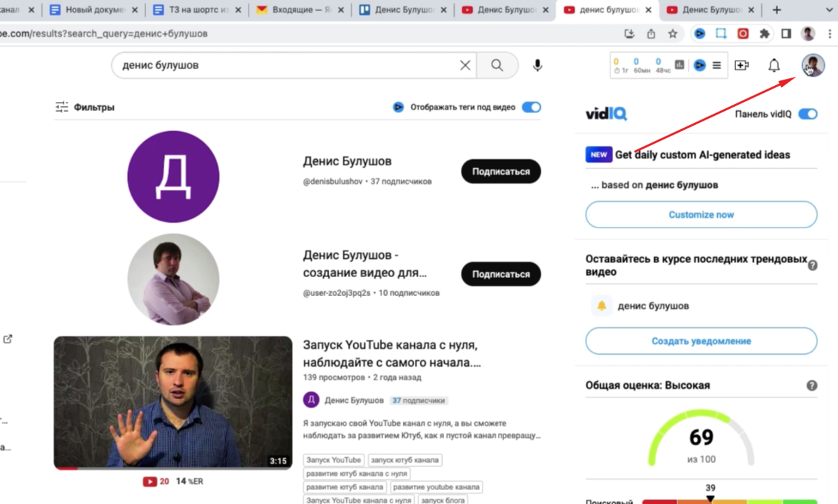Subscribe to @denisbulushov channel
838x504 pixels.
501,171
